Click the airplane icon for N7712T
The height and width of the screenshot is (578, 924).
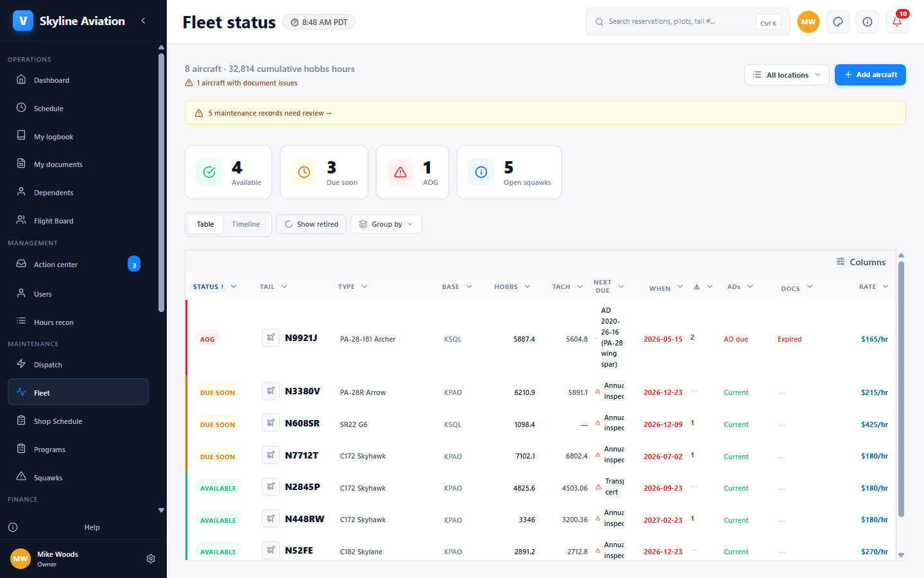271,455
